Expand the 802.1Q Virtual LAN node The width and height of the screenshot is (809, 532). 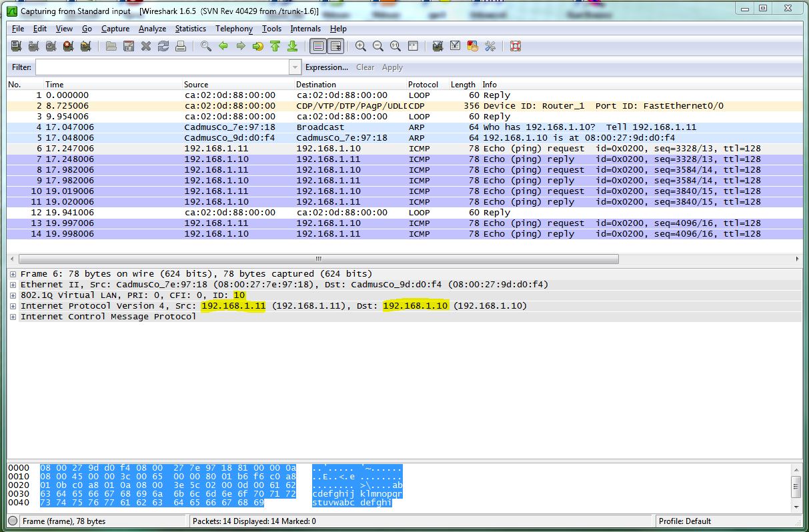(13, 295)
